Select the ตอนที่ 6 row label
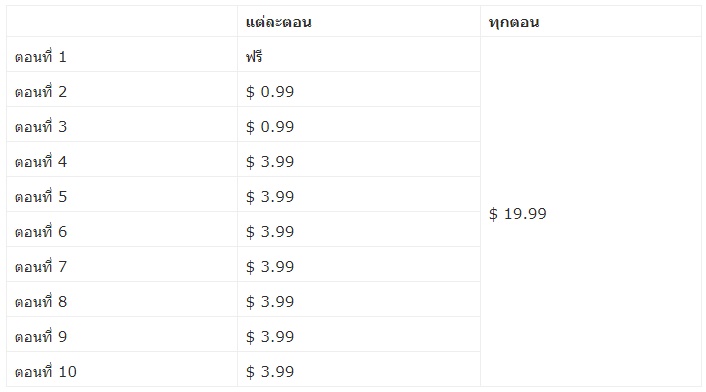 point(41,231)
